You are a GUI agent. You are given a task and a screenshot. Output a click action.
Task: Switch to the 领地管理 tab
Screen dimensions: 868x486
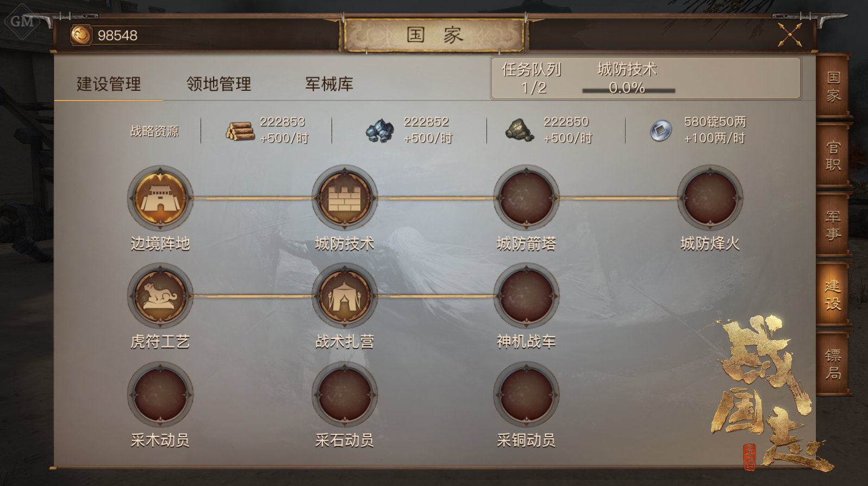[x=218, y=84]
